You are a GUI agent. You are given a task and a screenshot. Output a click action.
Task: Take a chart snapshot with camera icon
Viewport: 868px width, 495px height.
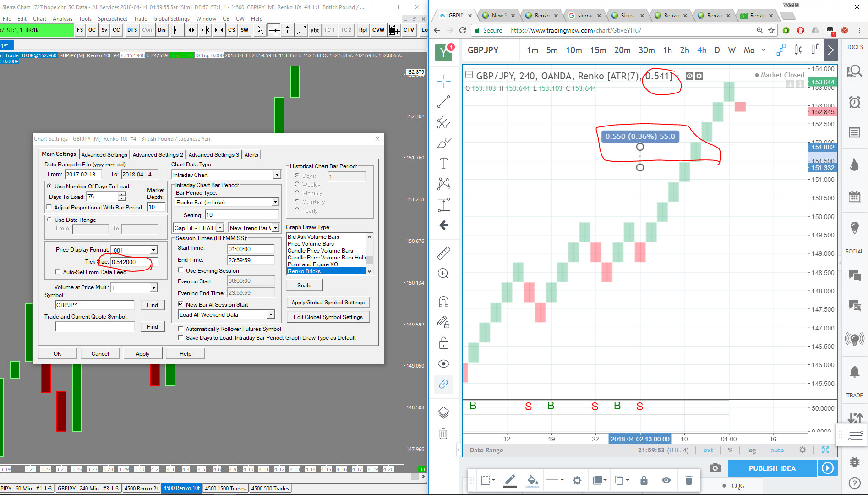[x=715, y=468]
